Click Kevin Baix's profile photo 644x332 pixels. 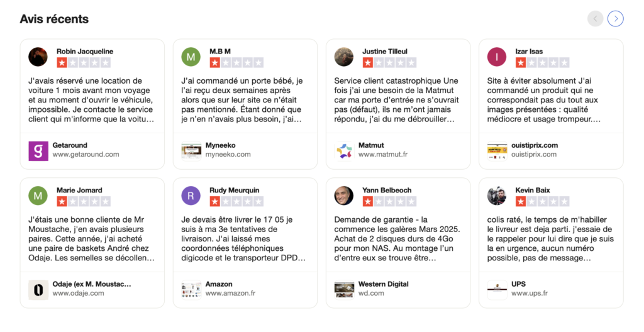(497, 196)
